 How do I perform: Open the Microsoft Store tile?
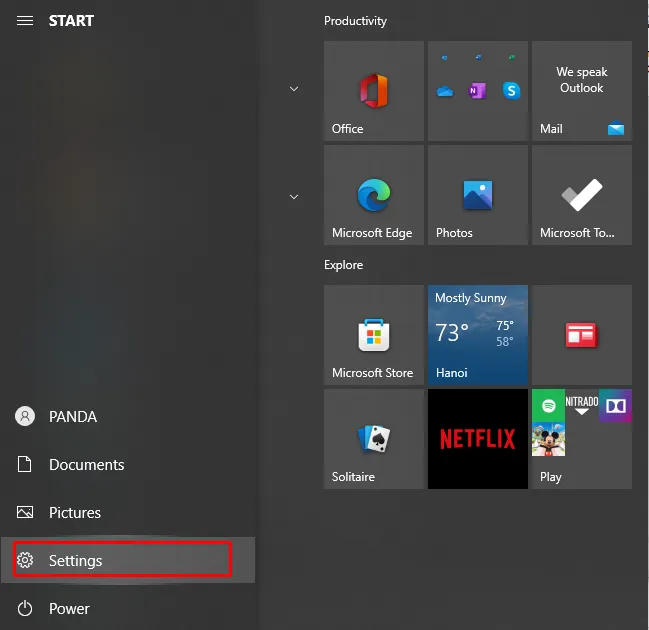(x=374, y=335)
